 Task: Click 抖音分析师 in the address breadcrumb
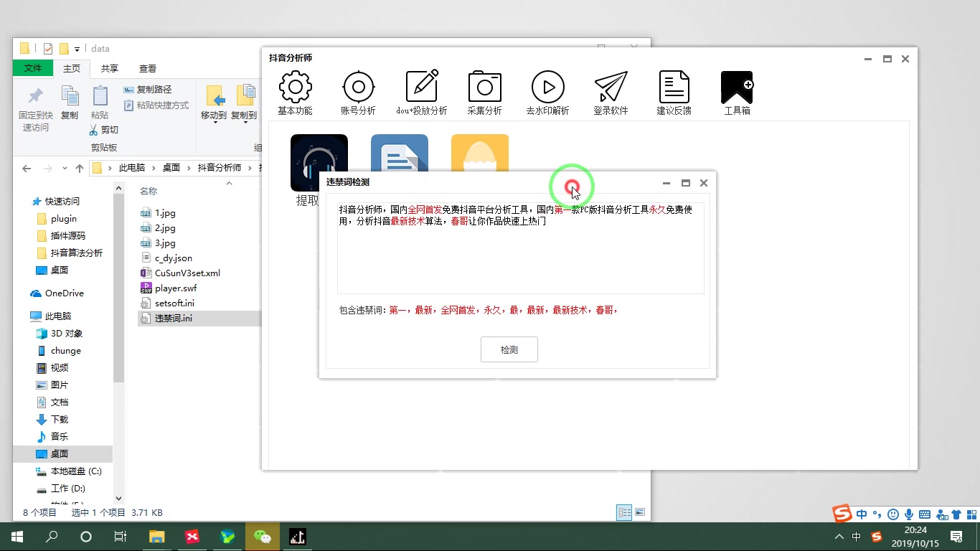point(220,167)
